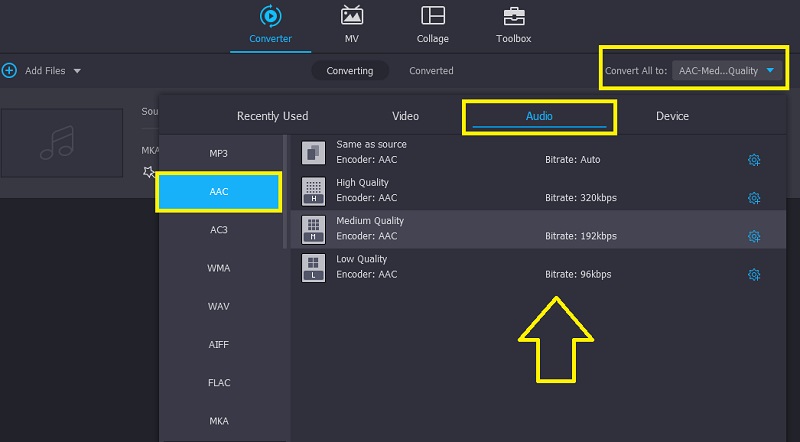Select MP3 in the format list
The image size is (800, 442).
pos(218,153)
